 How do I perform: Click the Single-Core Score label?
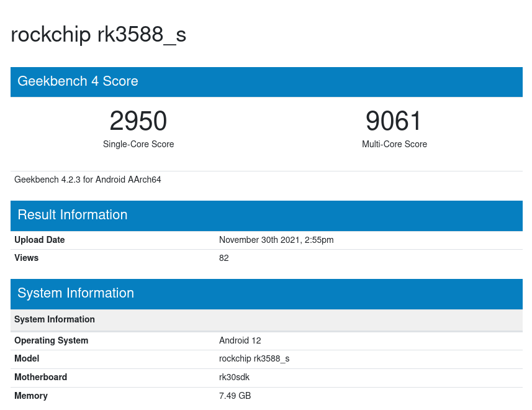pyautogui.click(x=138, y=144)
